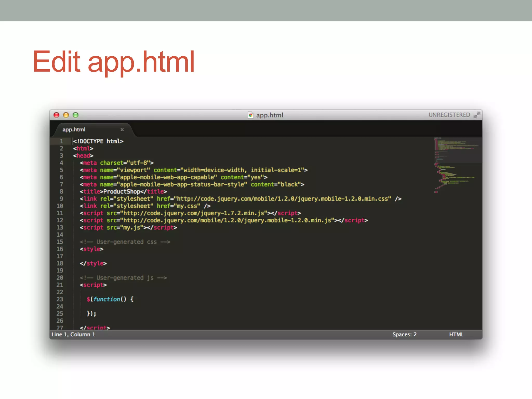Click the <head> tag on line 3
The image size is (532, 399).
83,156
